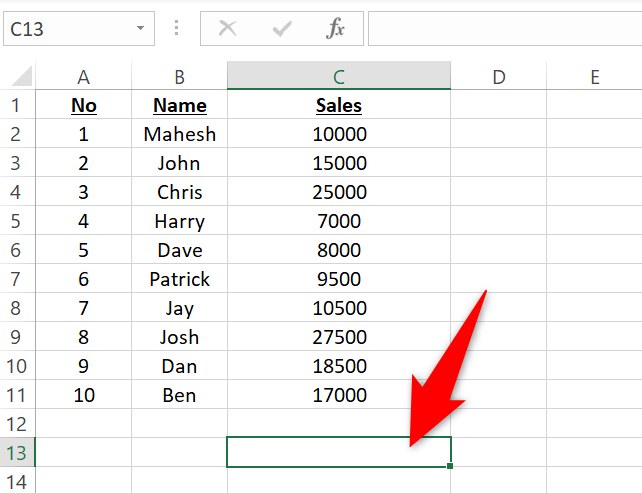Click the Sales header cell
The image size is (642, 493).
coord(339,105)
